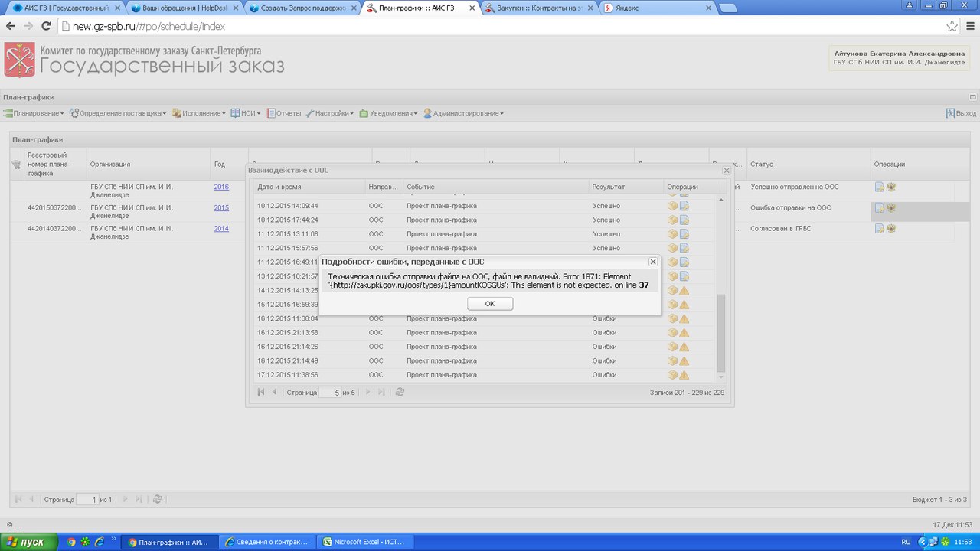
Task: Open the Отчеты menu item
Action: pyautogui.click(x=283, y=113)
